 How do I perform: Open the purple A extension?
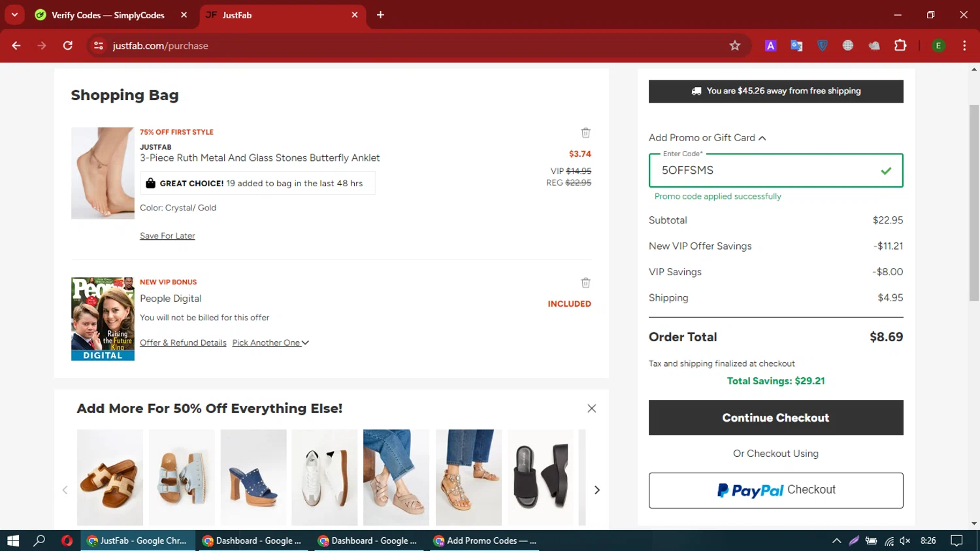tap(771, 46)
